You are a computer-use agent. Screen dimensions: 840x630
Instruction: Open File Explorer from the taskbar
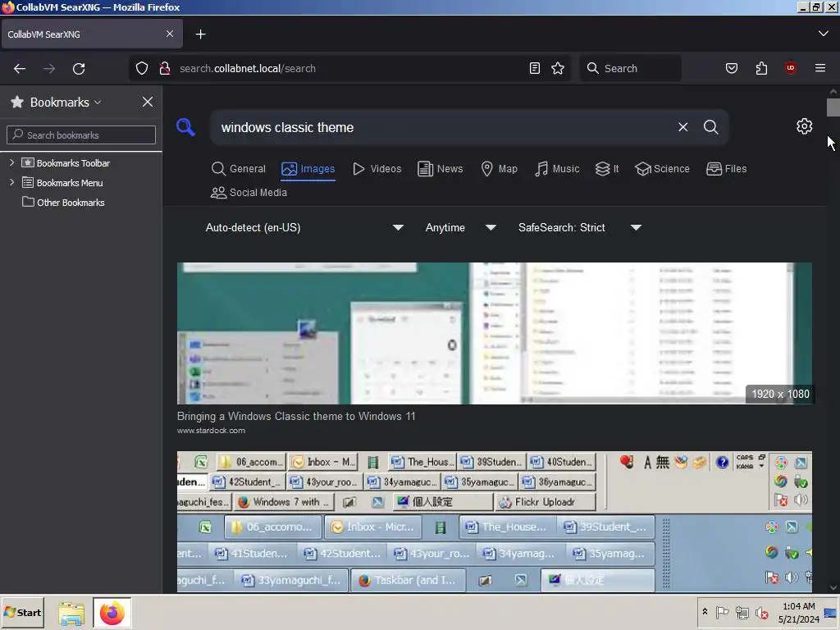point(71,614)
